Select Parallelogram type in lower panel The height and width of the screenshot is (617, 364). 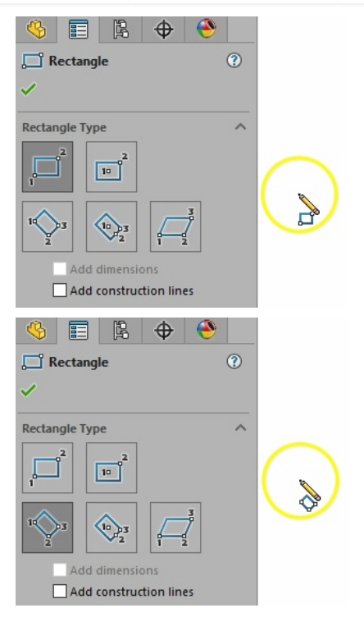pos(175,528)
